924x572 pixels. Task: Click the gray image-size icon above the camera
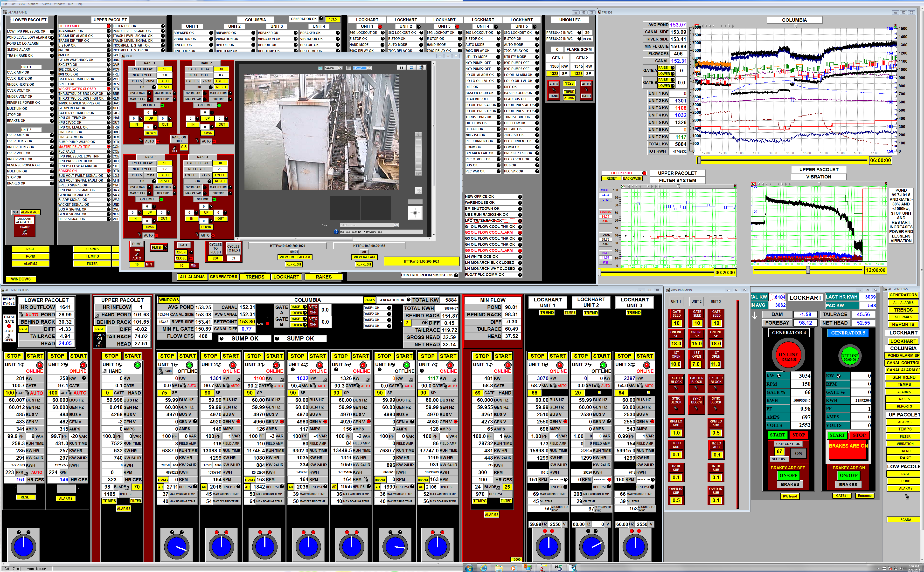pos(349,68)
